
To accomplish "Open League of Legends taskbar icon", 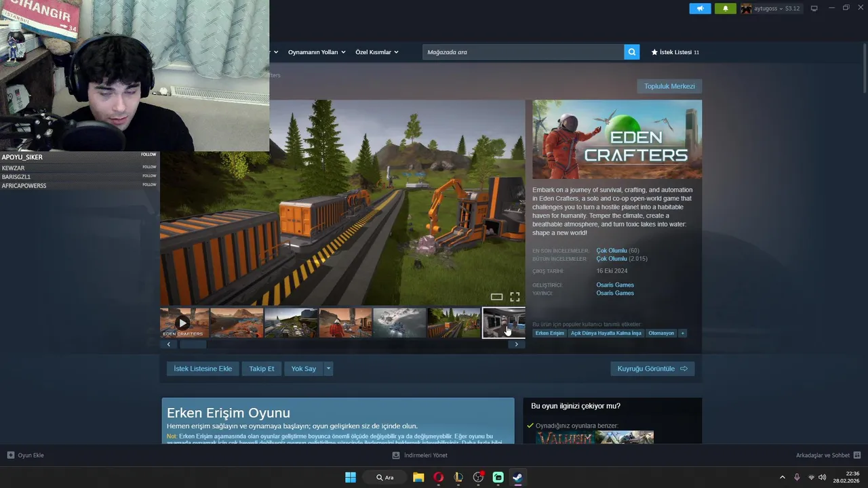I will (x=458, y=477).
